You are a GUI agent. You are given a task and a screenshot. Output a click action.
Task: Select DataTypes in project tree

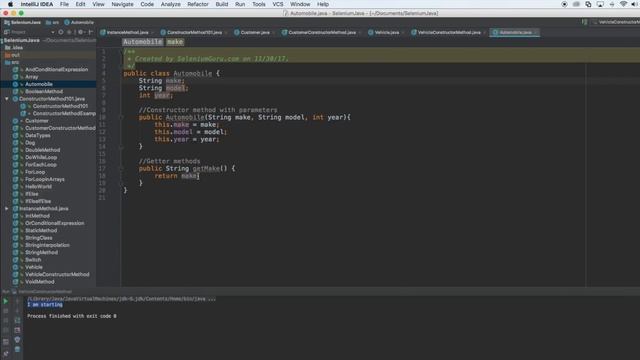(38, 136)
